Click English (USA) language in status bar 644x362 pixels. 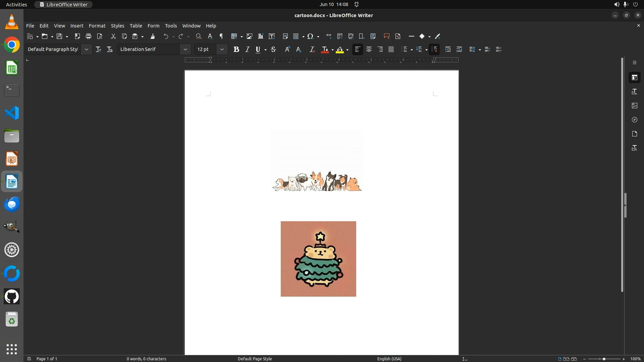389,359
